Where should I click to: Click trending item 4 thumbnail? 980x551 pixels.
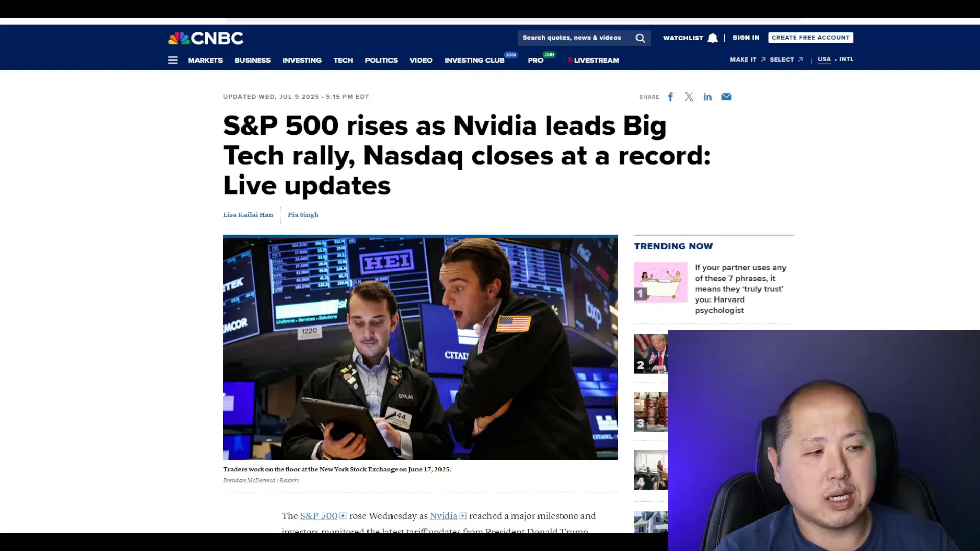pyautogui.click(x=651, y=470)
